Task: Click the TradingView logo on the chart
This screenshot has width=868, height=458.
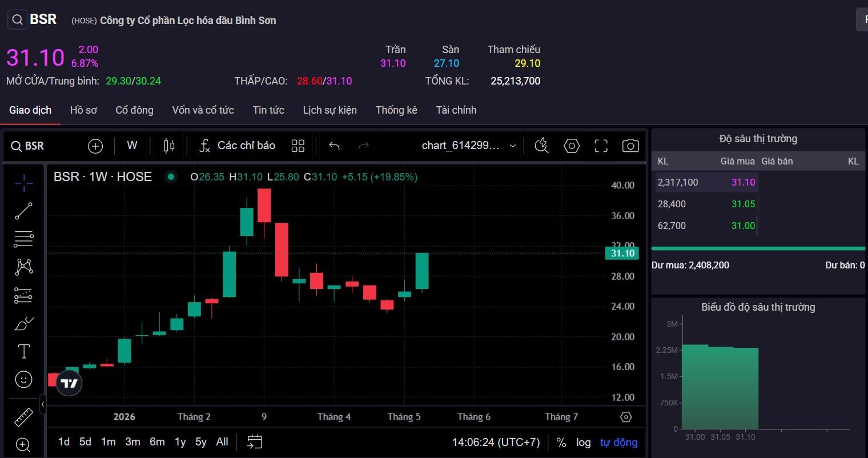Action: click(69, 383)
